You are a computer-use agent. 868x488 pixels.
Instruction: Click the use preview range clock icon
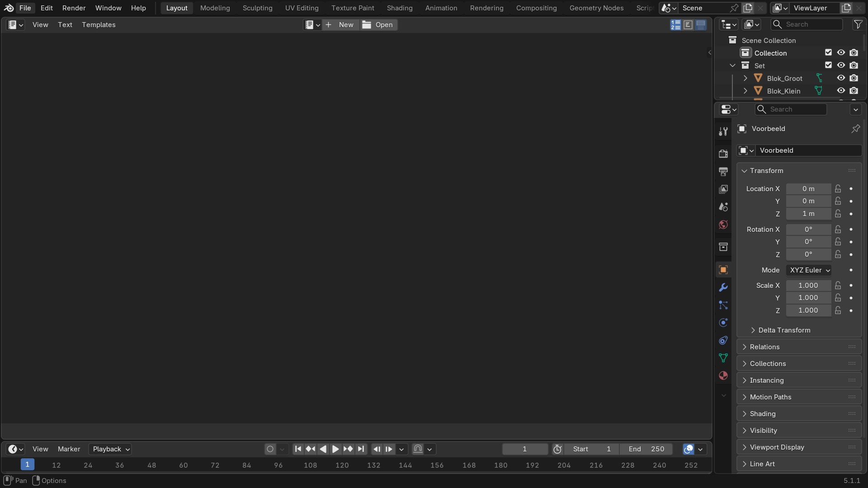557,449
